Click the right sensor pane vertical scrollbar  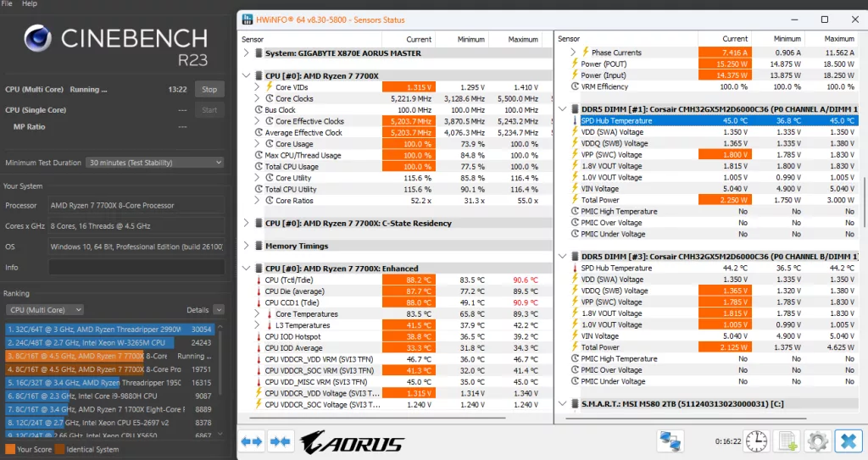pyautogui.click(x=864, y=202)
